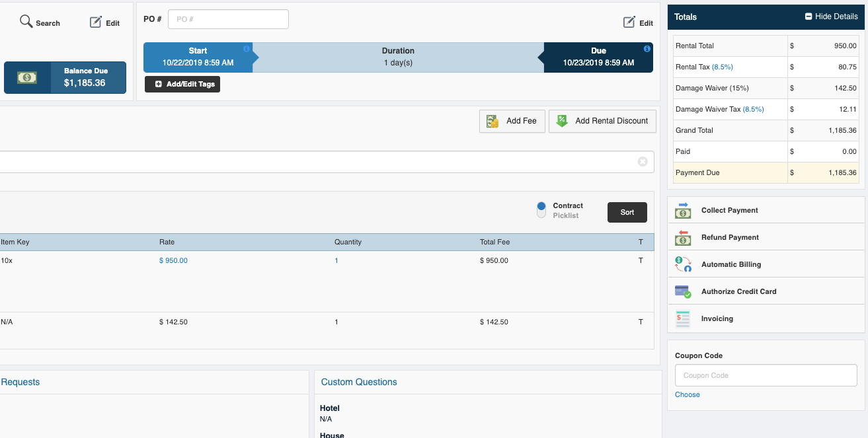Click the Refund Payment money icon
This screenshot has height=438, width=868.
tap(683, 237)
